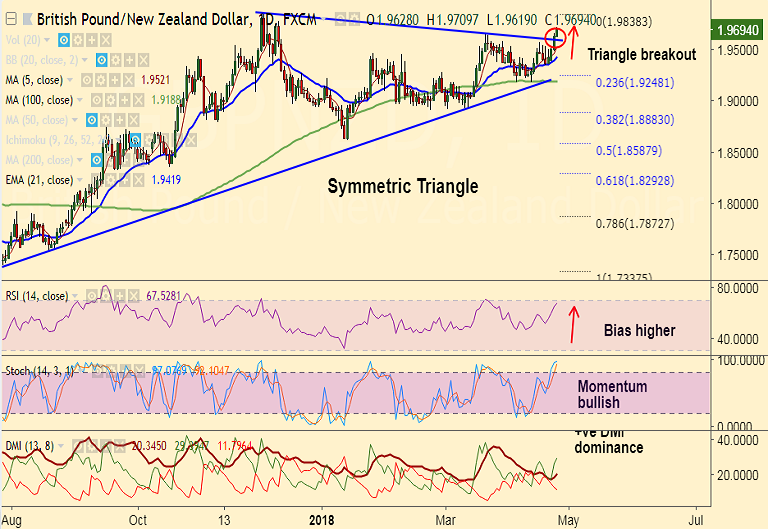
Task: Click the flag icon beside the symbol name
Action: click(27, 20)
